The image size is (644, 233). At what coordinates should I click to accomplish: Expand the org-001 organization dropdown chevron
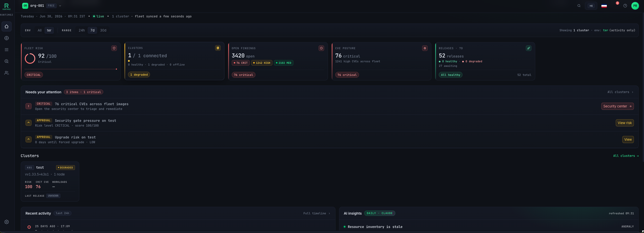click(60, 6)
